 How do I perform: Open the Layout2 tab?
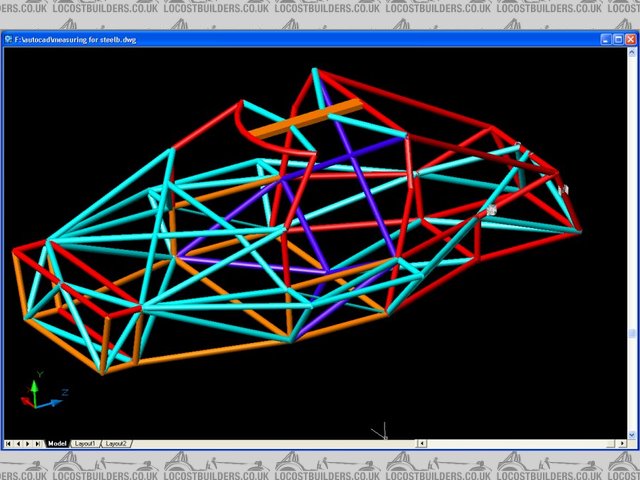117,443
